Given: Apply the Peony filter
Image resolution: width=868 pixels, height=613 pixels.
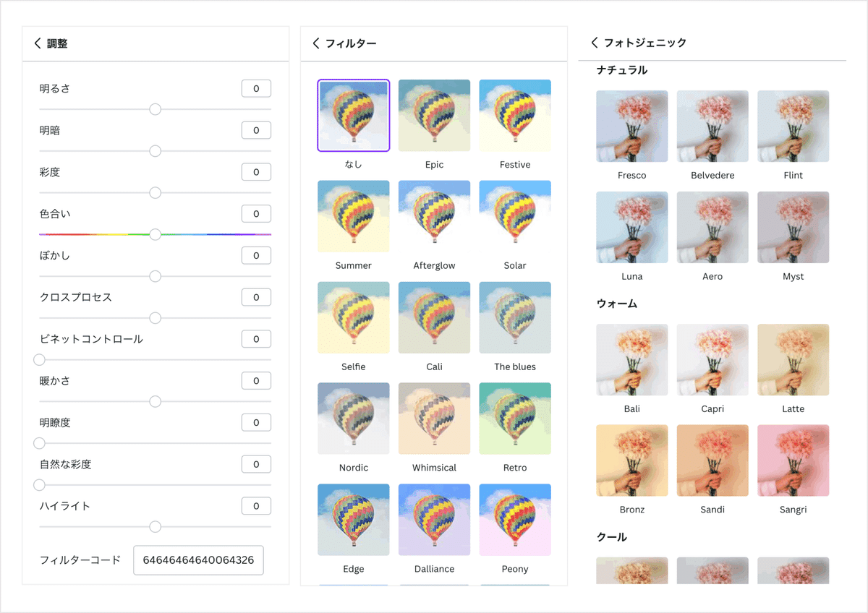Looking at the screenshot, I should tap(515, 520).
